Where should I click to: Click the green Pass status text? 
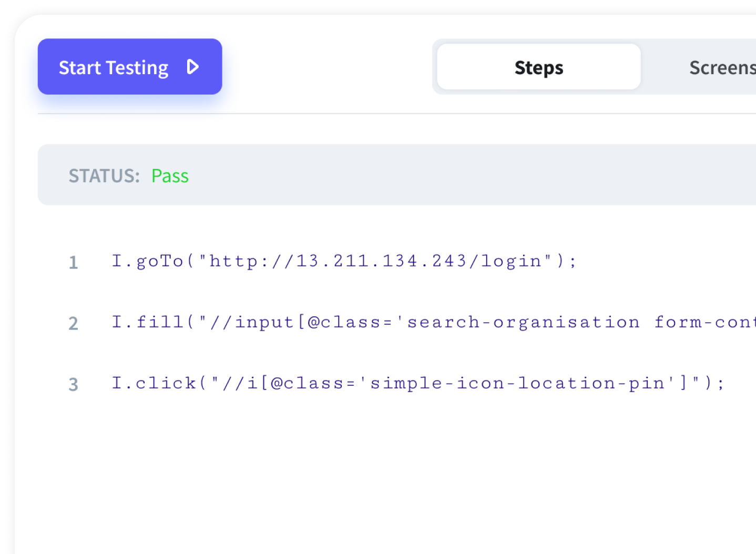(170, 176)
